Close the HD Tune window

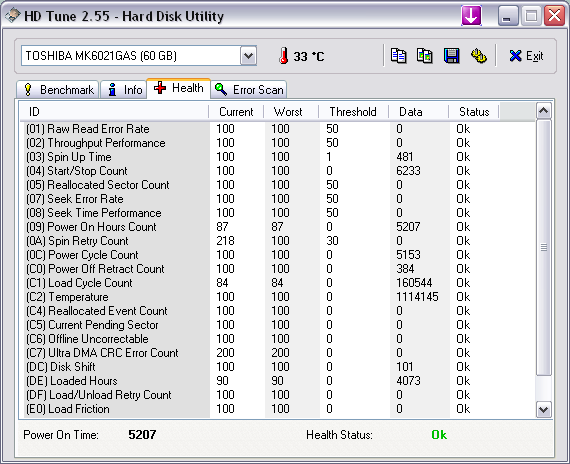554,16
